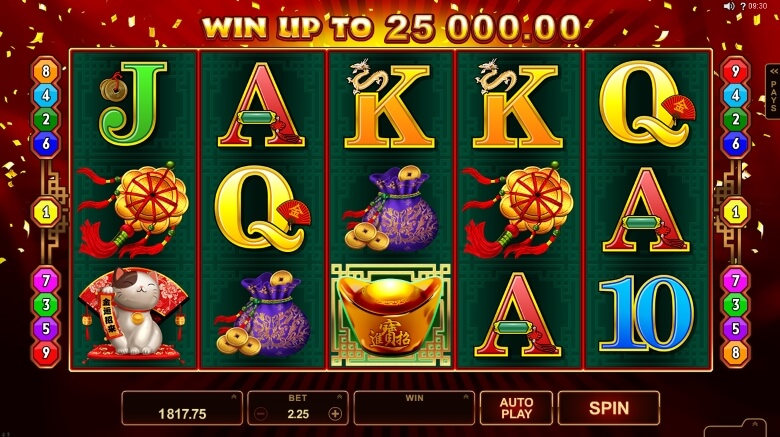Screen dimensions: 780x437
Task: Click the blue 10 symbol
Action: (646, 314)
